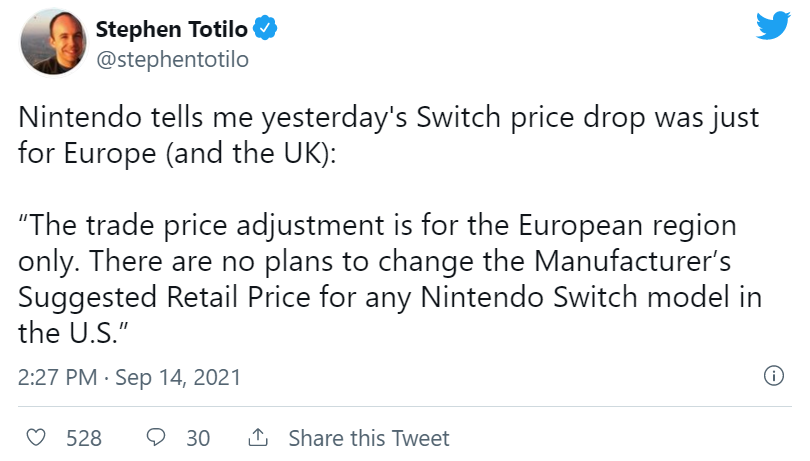Click the Share this Tweet label
This screenshot has height=461, width=810.
tap(368, 438)
